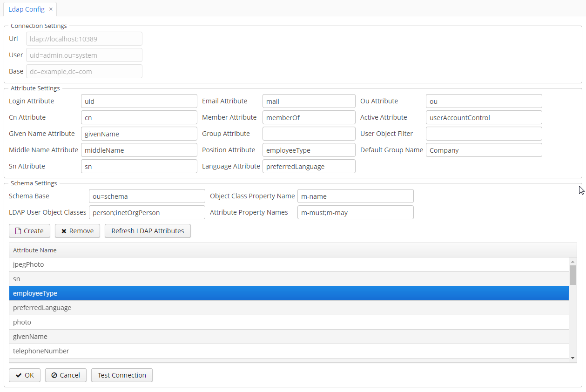Edit the Middle Name Attribute field
586x392 pixels.
[x=139, y=150]
